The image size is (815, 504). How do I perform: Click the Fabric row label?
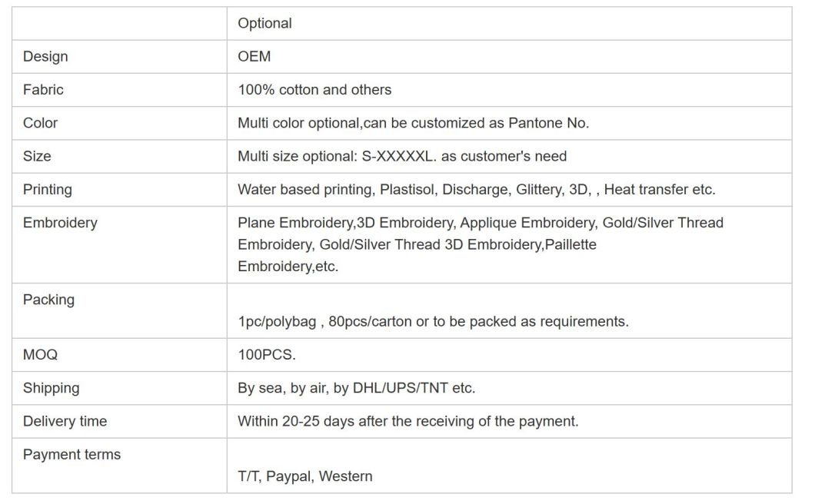[x=43, y=90]
